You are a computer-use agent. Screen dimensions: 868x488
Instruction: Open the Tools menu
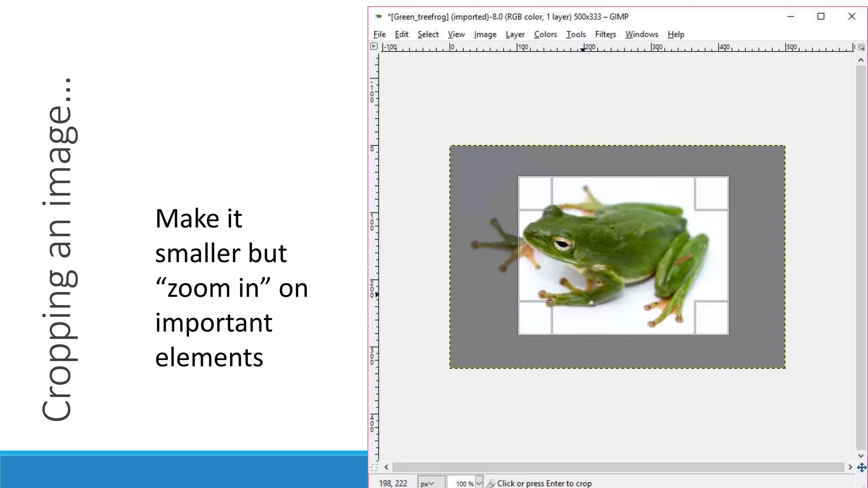(x=576, y=34)
